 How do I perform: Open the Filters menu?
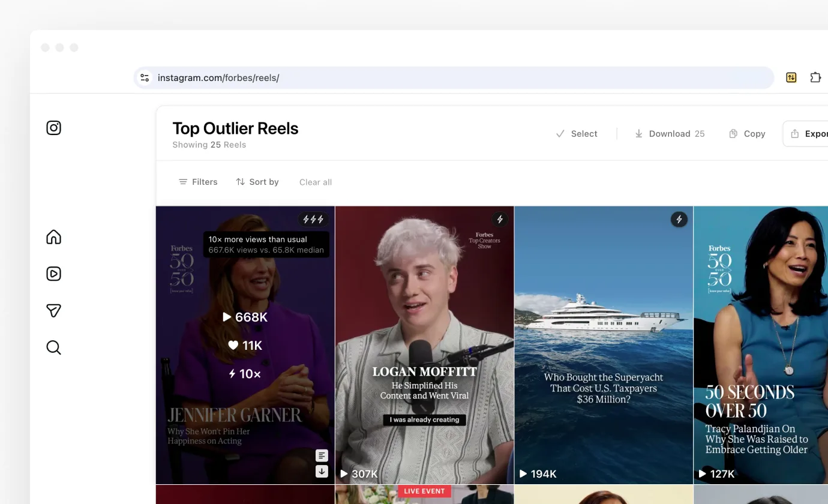click(198, 182)
